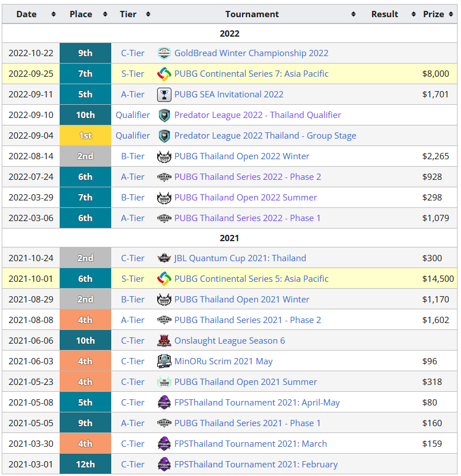461x476 pixels.
Task: Click the MinORu Scrim 2021 May logo icon
Action: click(164, 361)
